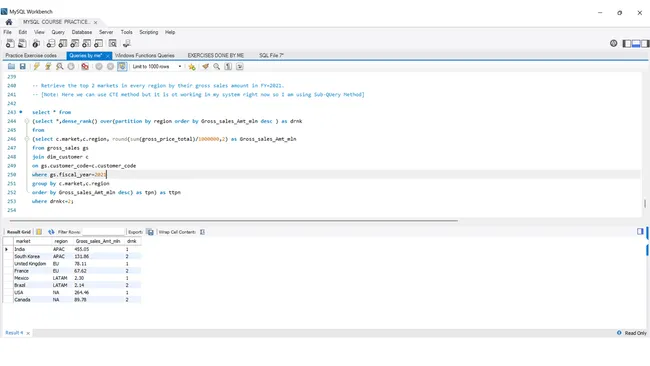Toggle Wrap Cell Content in result grid
The width and height of the screenshot is (650, 366).
coord(202,232)
